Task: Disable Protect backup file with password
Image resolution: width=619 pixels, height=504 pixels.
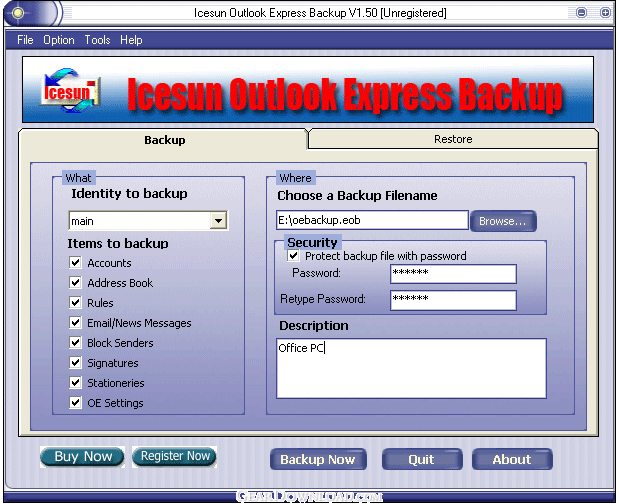Action: tap(293, 256)
